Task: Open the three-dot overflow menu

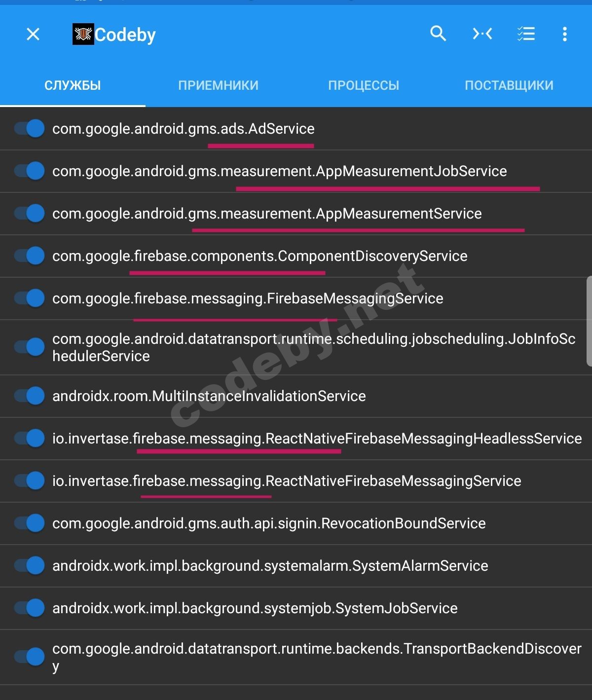Action: click(x=565, y=34)
